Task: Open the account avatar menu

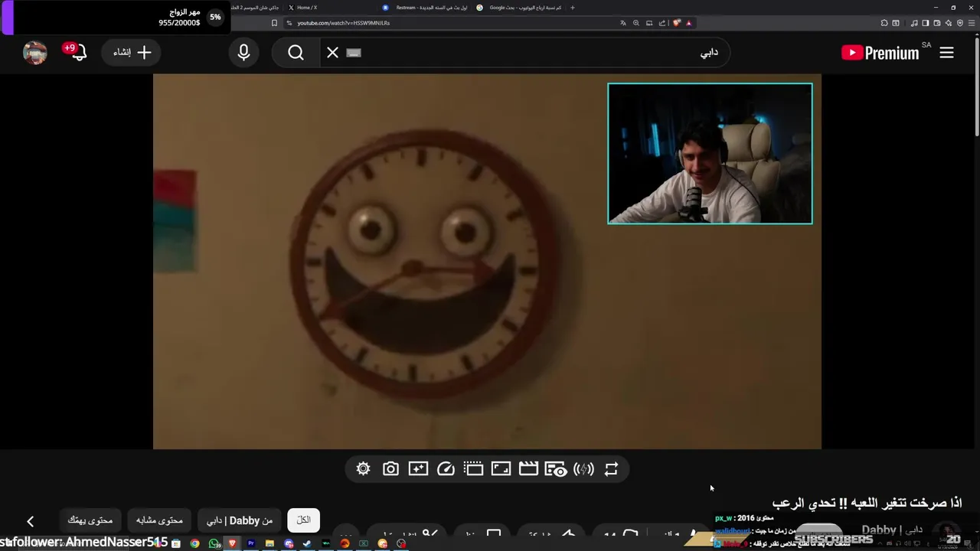Action: pyautogui.click(x=35, y=53)
